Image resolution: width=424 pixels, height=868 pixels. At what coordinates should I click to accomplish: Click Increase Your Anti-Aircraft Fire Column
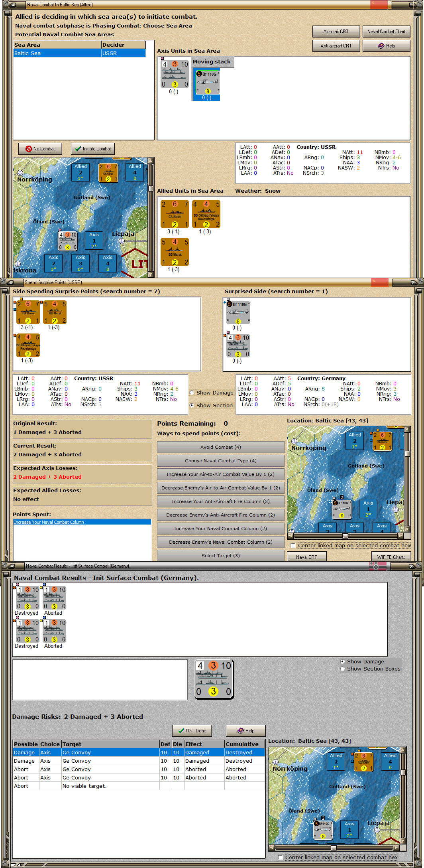tap(220, 501)
